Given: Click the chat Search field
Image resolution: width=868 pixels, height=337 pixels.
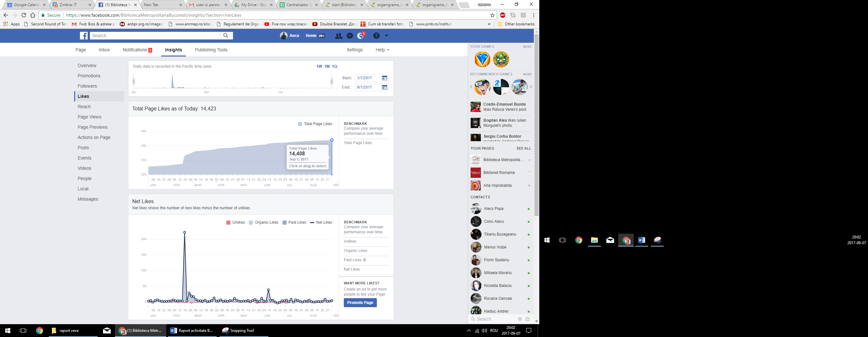Looking at the screenshot, I should (x=493, y=319).
